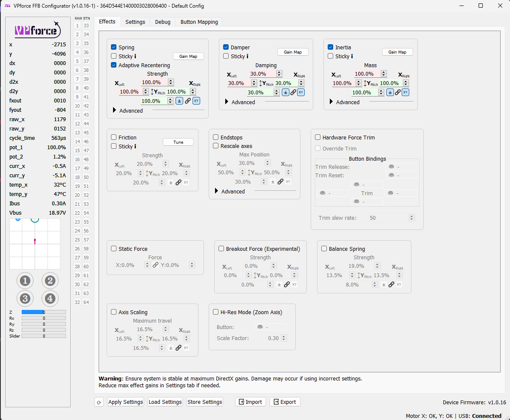Click the chain link icon in Axis Scaling panel
Viewport: 510px width, 420px height.
tap(178, 348)
